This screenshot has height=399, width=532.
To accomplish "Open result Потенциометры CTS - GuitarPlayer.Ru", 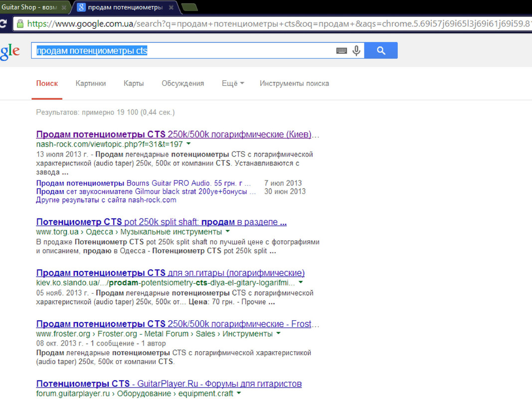I will [169, 384].
